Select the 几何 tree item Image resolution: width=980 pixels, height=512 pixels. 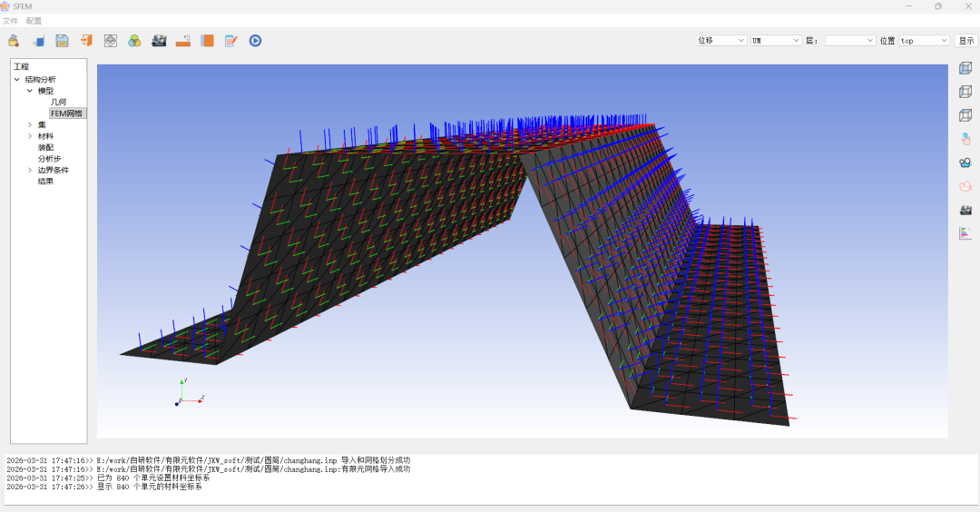click(x=58, y=102)
